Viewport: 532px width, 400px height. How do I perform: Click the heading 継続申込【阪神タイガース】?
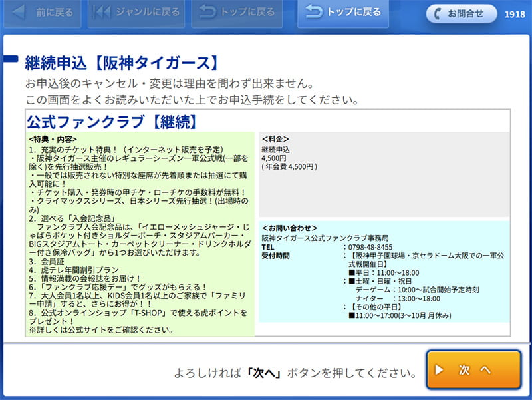coord(122,63)
